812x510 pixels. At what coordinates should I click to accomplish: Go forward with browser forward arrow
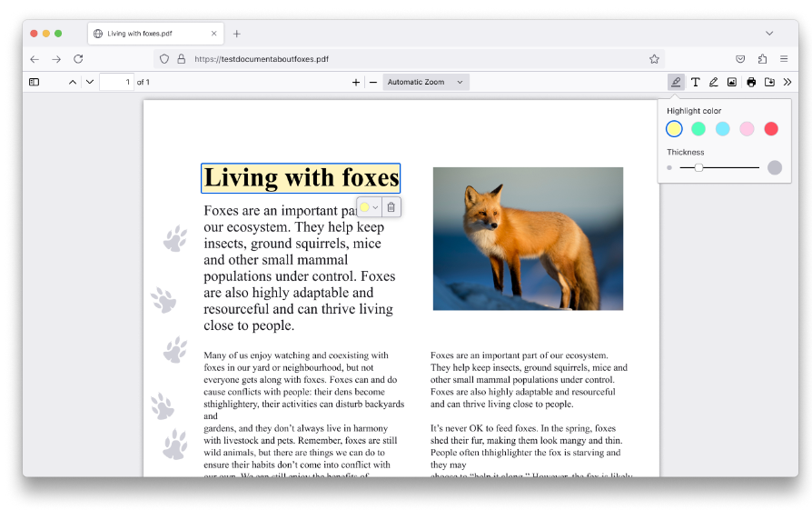(x=56, y=59)
